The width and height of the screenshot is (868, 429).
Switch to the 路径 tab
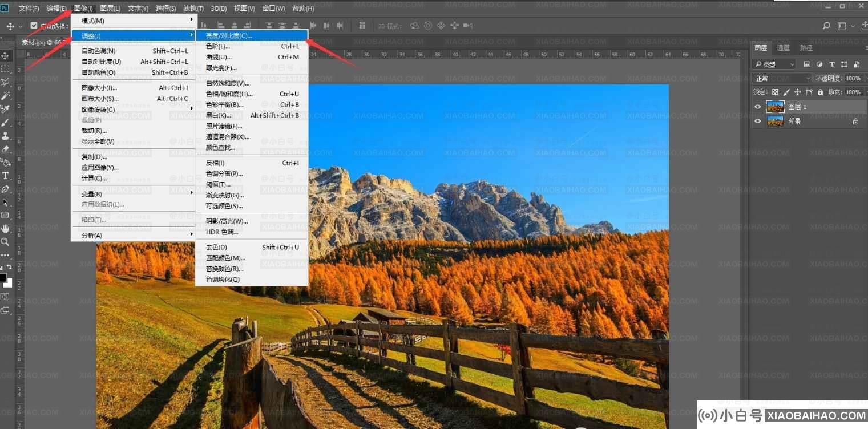click(x=806, y=48)
